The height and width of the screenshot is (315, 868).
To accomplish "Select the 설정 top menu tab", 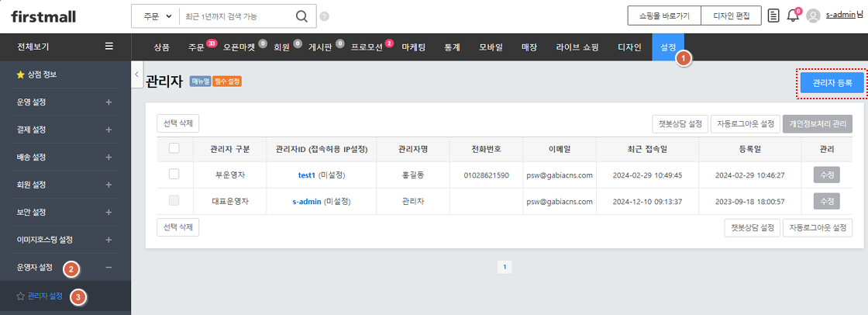I will (668, 47).
